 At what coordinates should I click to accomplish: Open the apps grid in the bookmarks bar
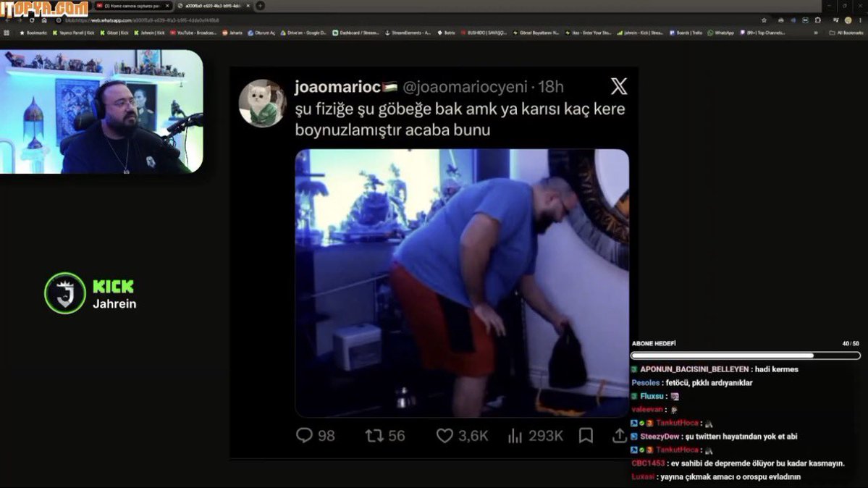7,33
